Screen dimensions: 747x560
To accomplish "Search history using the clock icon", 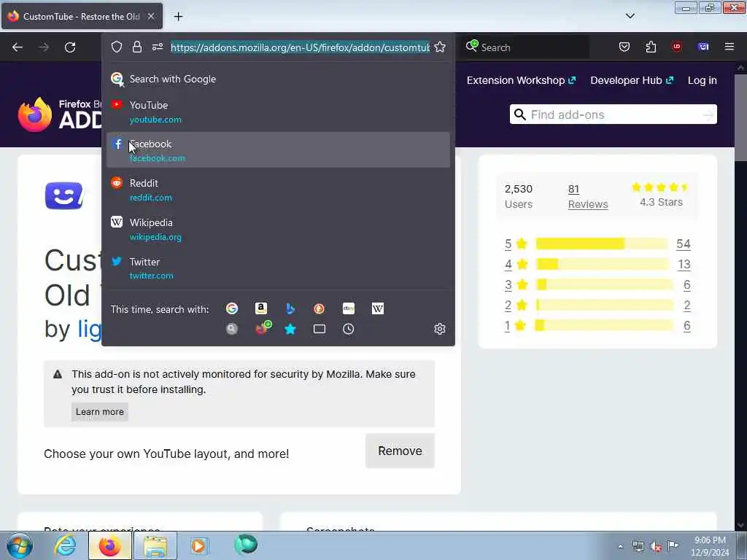I will [x=348, y=329].
